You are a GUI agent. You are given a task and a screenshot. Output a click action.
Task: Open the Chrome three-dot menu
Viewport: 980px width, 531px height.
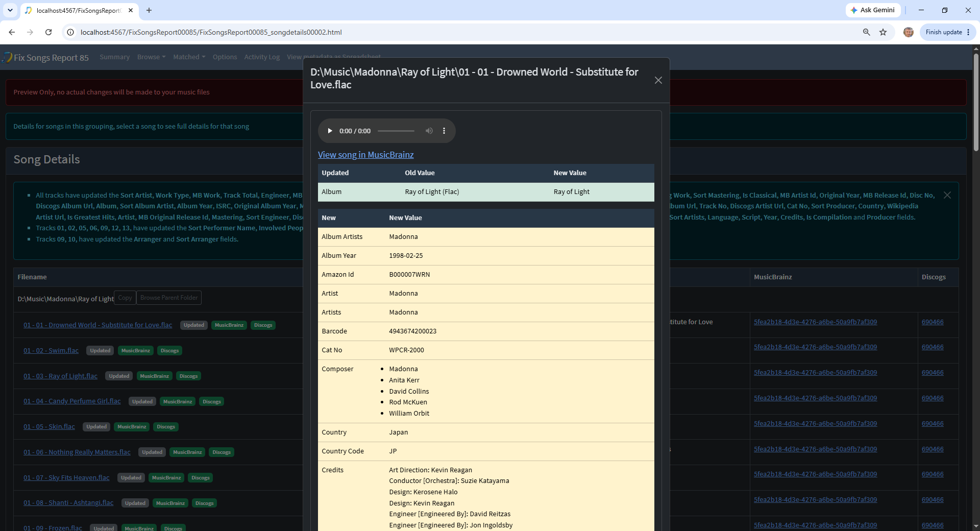[x=968, y=32]
